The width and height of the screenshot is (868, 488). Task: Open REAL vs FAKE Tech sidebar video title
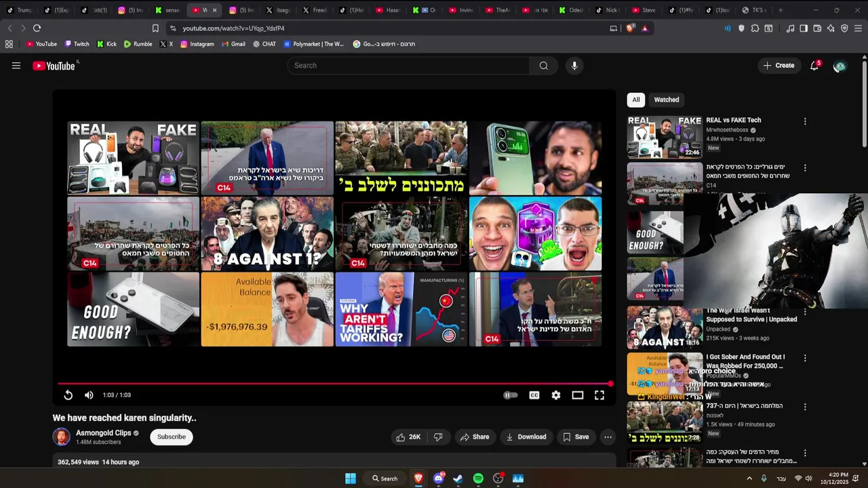[733, 121]
